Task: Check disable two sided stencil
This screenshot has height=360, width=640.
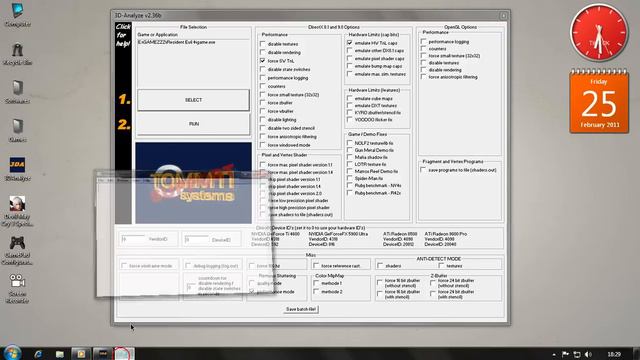Action: tap(262, 128)
